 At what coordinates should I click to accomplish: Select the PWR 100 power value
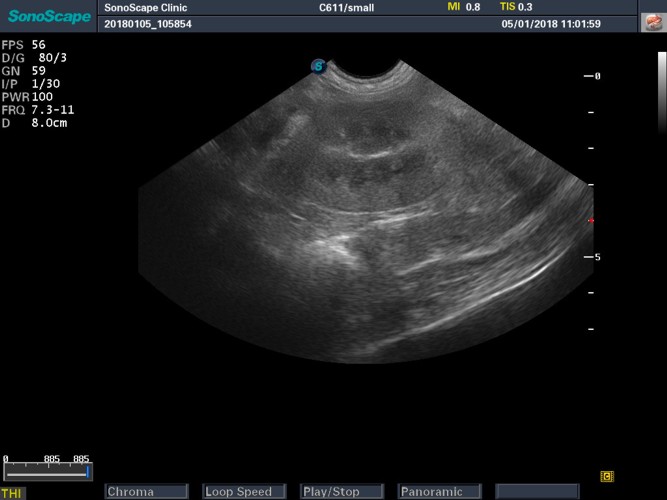tap(27, 97)
